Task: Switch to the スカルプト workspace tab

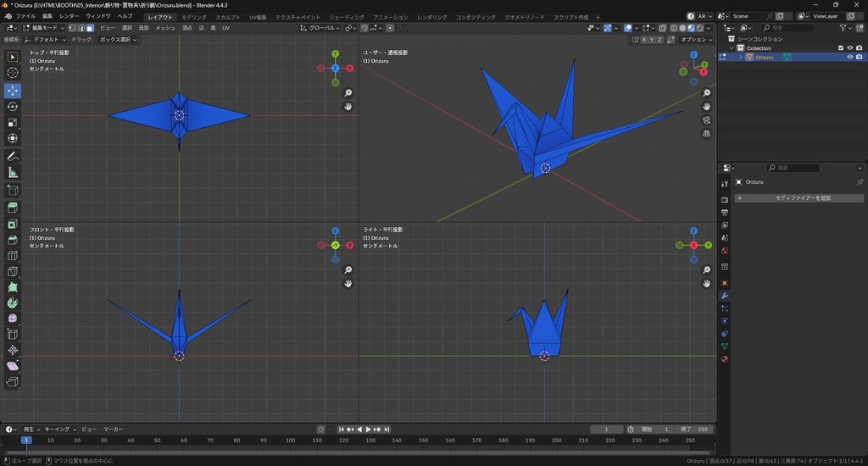Action: (x=227, y=17)
